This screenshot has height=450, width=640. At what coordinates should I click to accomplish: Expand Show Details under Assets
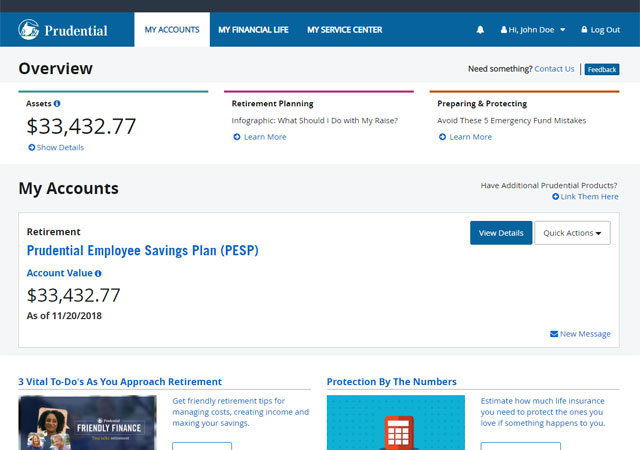pos(60,147)
